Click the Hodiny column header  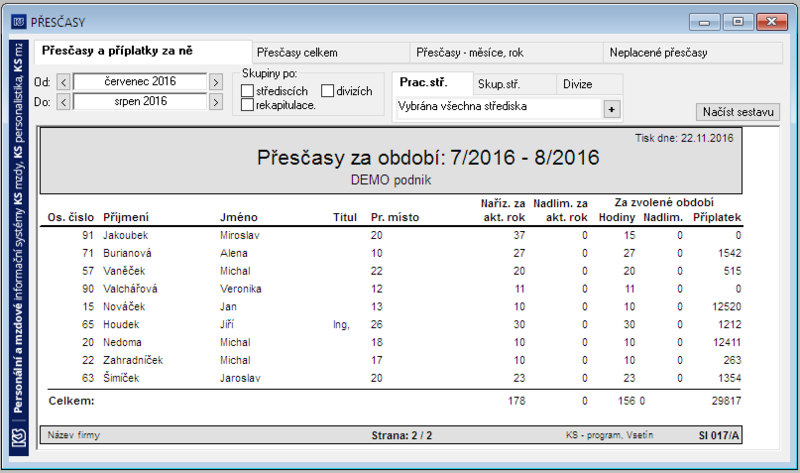point(617,217)
